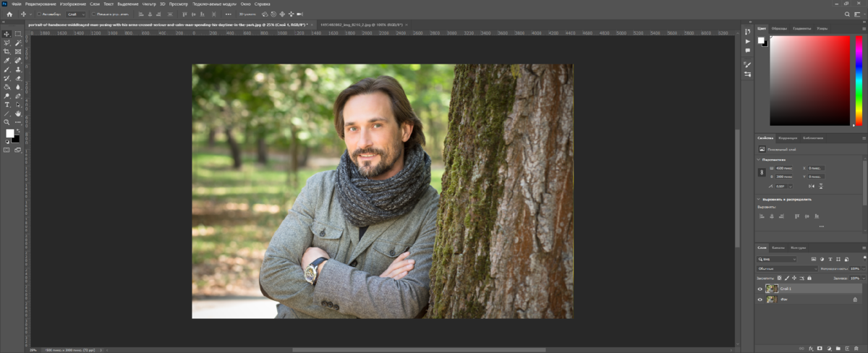
Task: Hide the Фон layer eye
Action: tap(760, 299)
